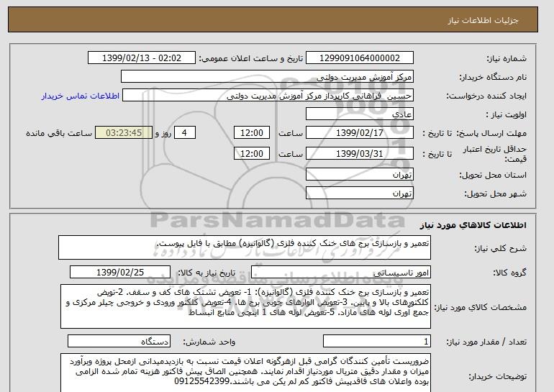554x392 pixels.
Task: Select the price validity date 1399/03/31
Action: [x=359, y=154]
